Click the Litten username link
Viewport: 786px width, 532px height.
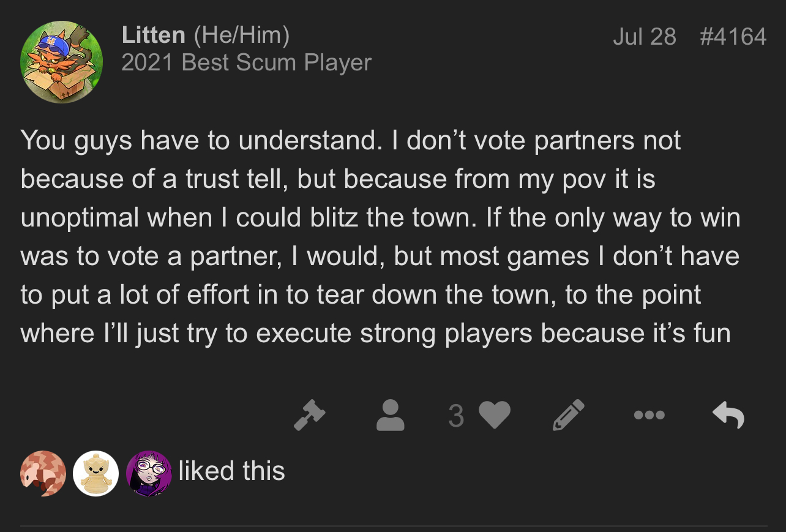[154, 35]
